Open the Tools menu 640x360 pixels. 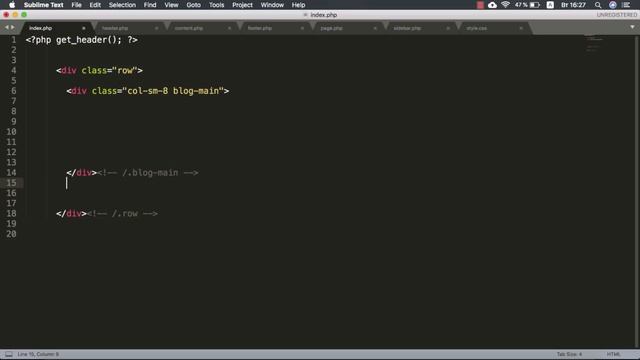[216, 5]
